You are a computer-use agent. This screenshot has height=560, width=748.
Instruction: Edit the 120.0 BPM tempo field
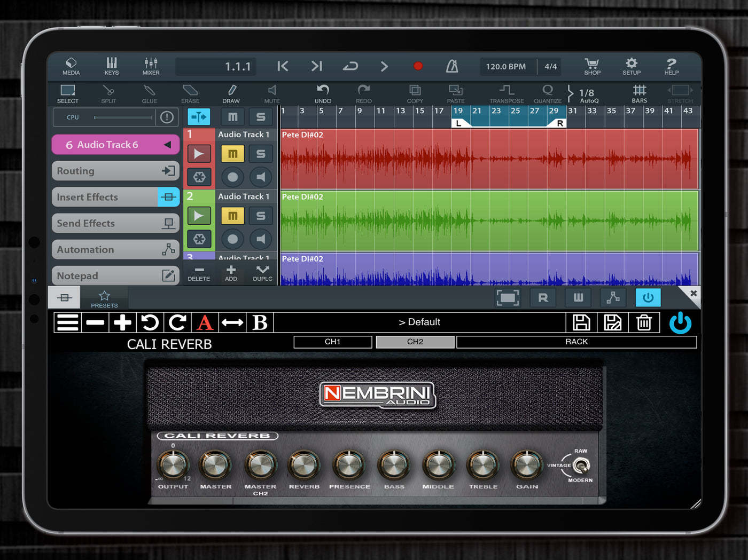pos(506,67)
